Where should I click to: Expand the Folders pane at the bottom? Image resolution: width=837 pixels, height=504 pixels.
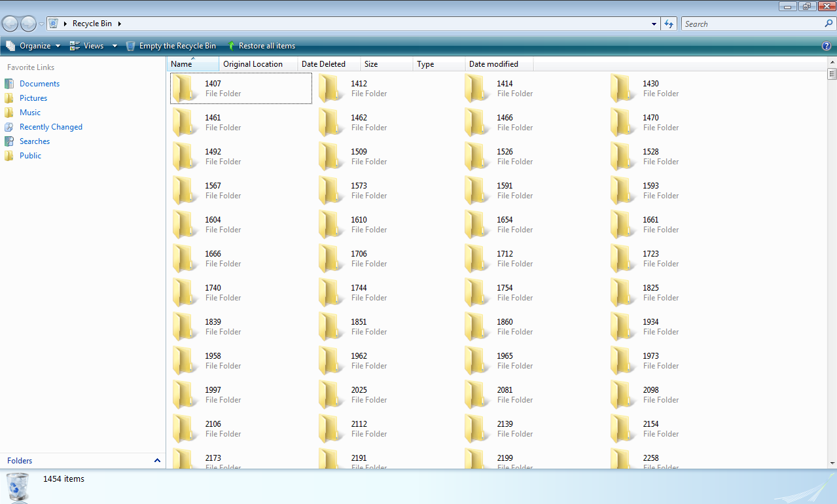[156, 460]
